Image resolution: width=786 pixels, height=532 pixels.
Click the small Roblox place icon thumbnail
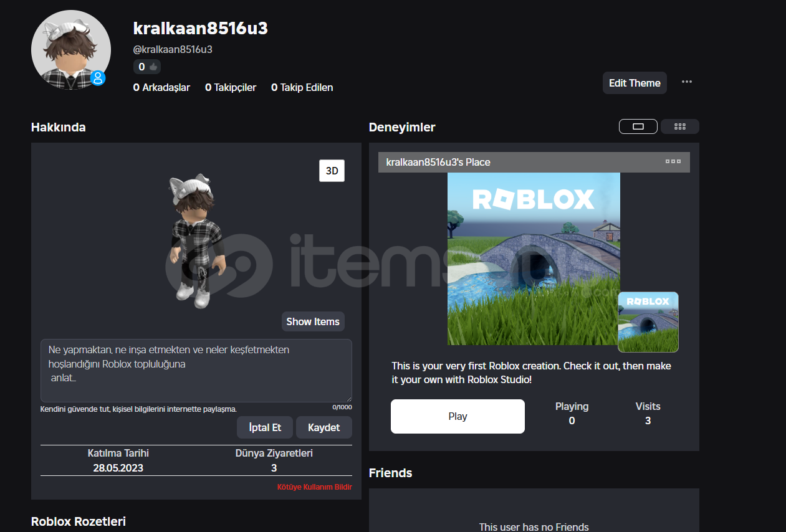tap(648, 322)
